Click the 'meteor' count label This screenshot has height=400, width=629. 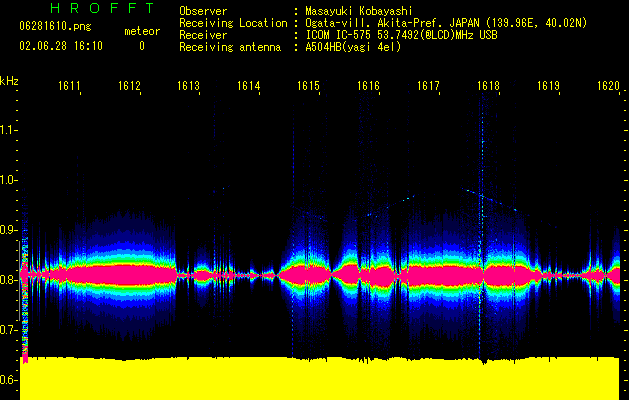coord(142,31)
